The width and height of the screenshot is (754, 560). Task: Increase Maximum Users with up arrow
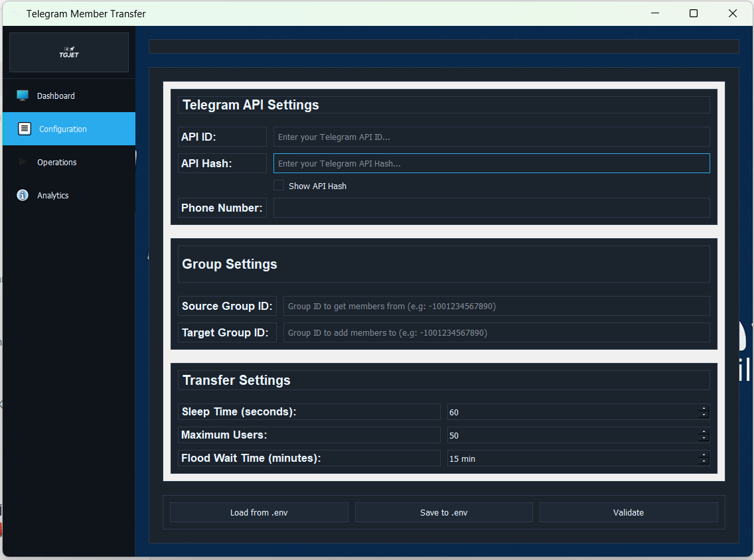pos(704,431)
